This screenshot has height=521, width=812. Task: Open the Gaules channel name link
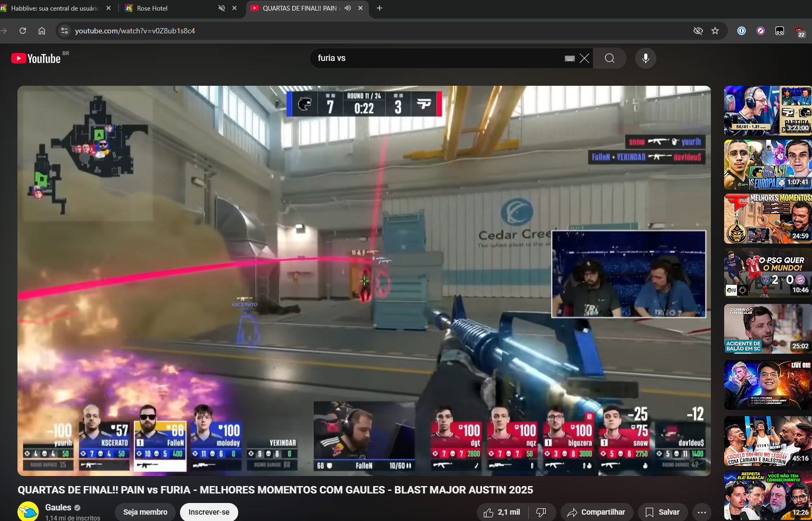click(58, 507)
